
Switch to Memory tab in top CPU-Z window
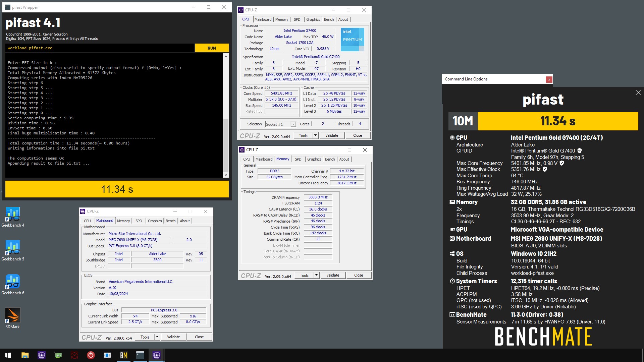pos(282,19)
